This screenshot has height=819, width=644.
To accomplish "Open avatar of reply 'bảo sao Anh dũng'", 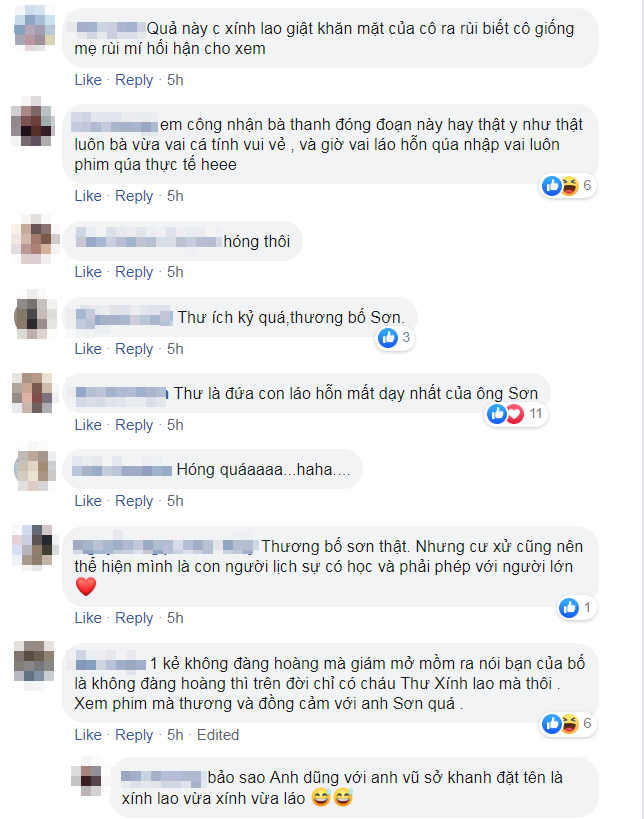I will click(87, 776).
